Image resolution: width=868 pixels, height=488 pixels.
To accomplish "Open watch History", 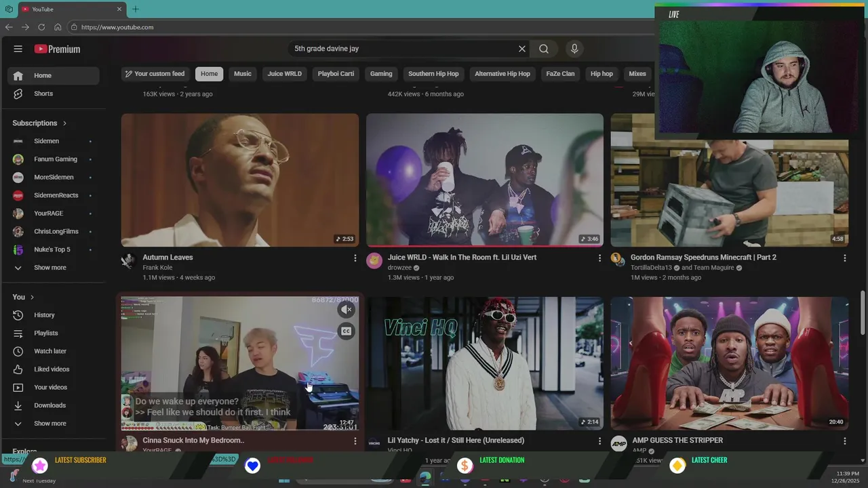I will (53, 315).
